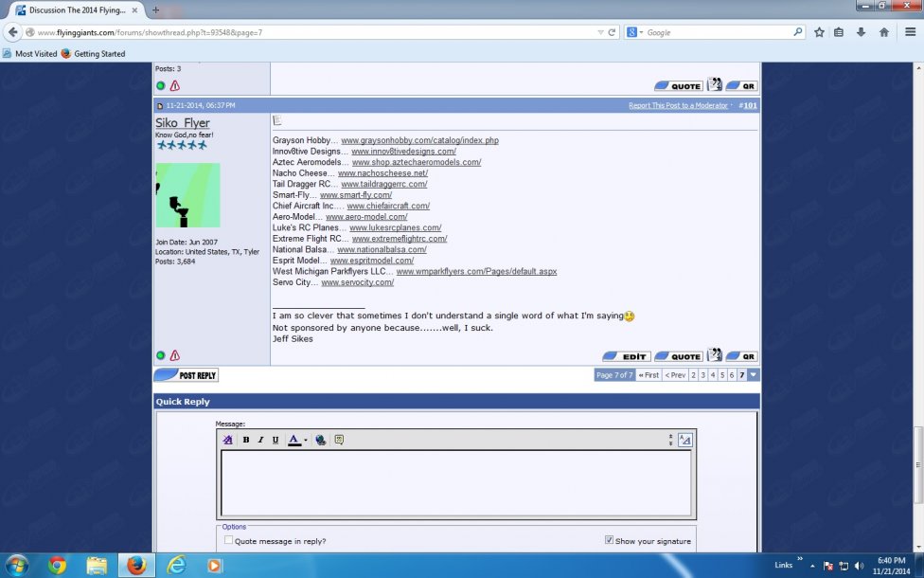
Task: Open post number #101 permalink
Action: pos(750,105)
